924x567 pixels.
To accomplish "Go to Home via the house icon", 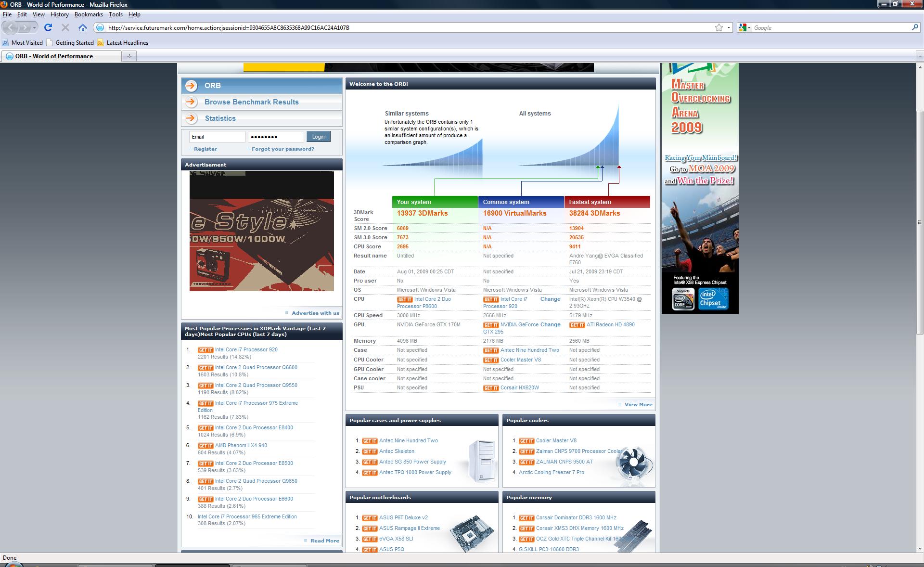I will pyautogui.click(x=83, y=27).
